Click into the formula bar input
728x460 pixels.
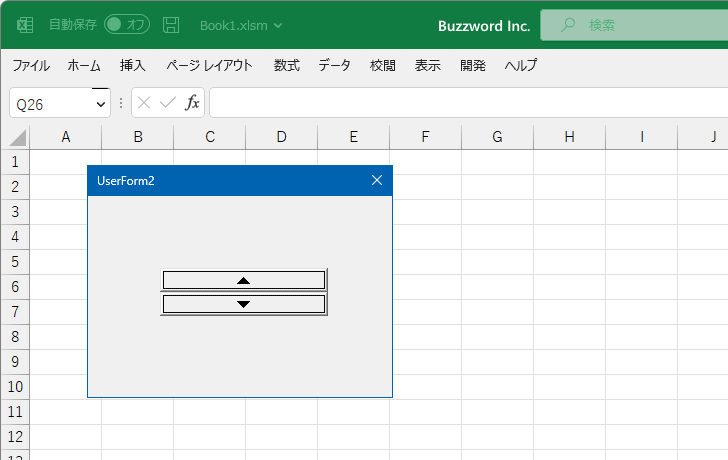pyautogui.click(x=468, y=103)
